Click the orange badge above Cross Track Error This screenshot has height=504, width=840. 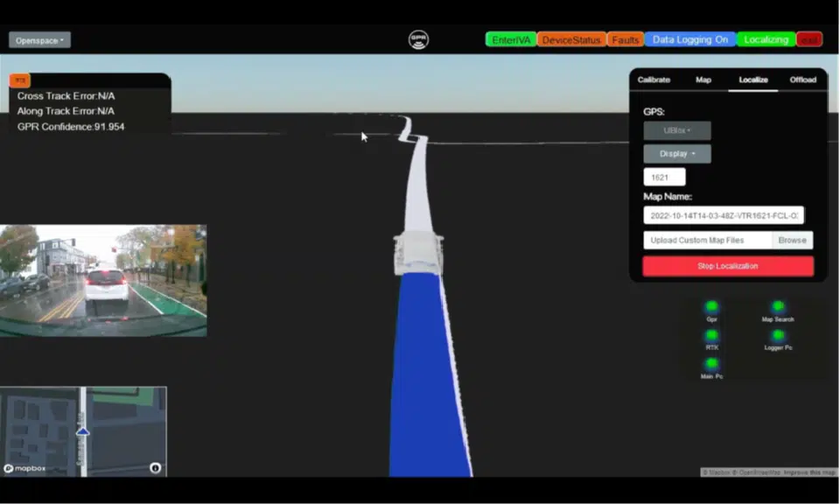pos(20,80)
